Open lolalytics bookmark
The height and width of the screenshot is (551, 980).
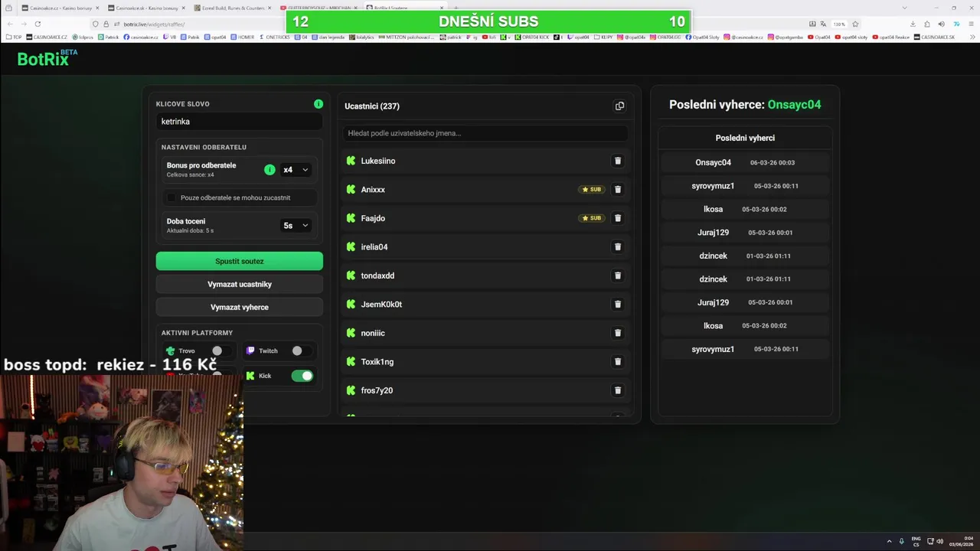[362, 37]
